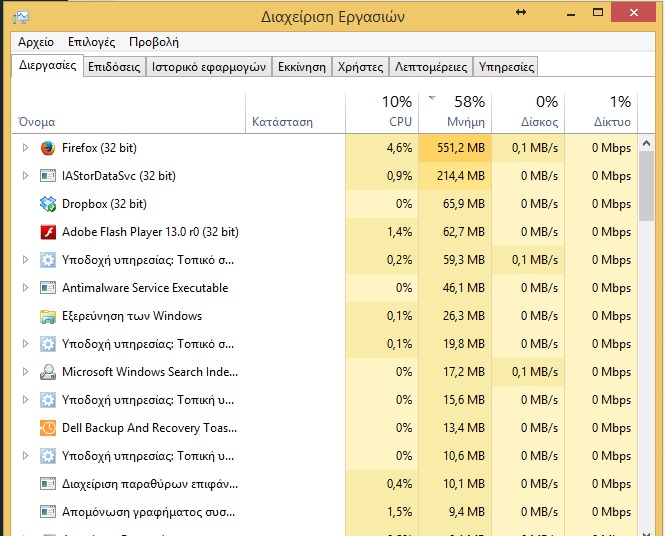Expand the service host row using 10,6 MB
Viewport: 665px width, 536px height.
click(x=25, y=455)
